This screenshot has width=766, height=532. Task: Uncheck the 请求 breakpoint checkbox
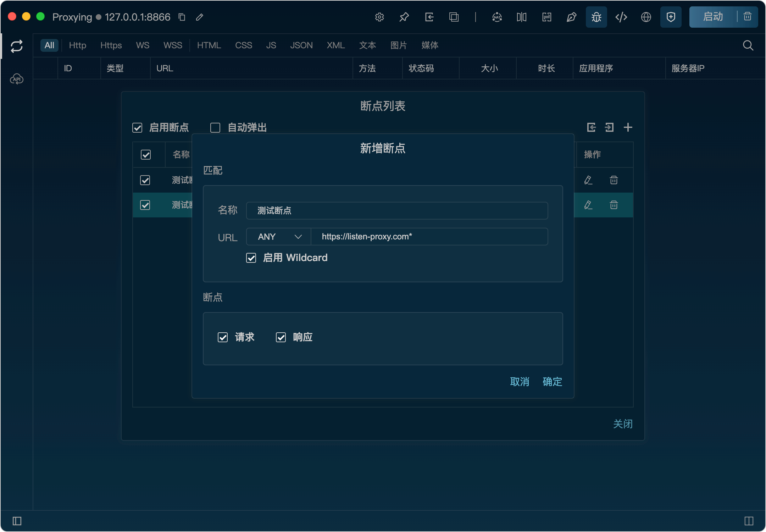tap(223, 337)
